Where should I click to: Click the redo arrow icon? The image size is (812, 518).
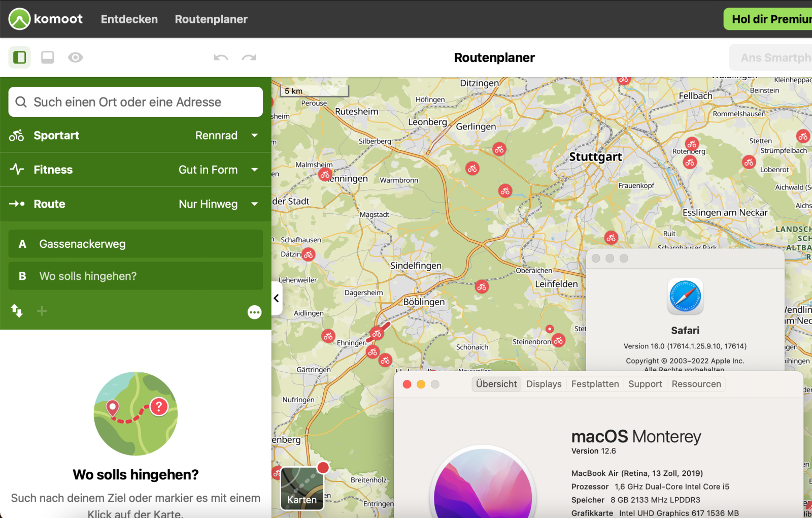click(249, 57)
